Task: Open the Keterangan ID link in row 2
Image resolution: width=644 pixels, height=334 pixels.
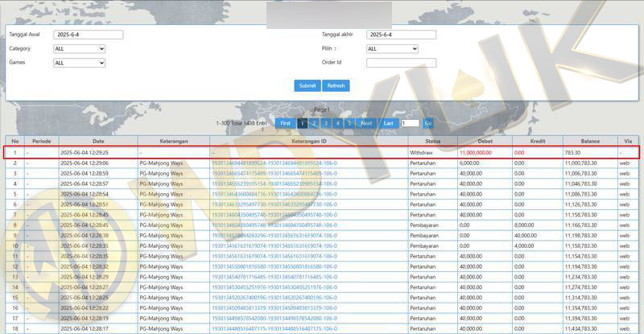Action: 275,163
